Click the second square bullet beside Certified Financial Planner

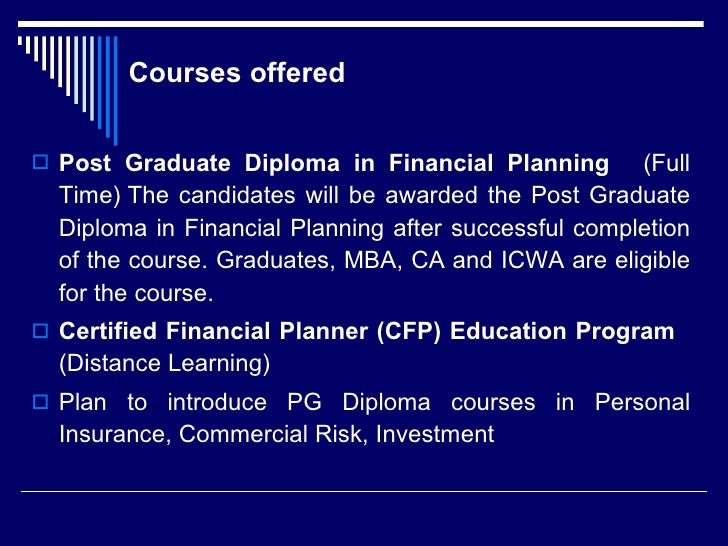(40, 331)
